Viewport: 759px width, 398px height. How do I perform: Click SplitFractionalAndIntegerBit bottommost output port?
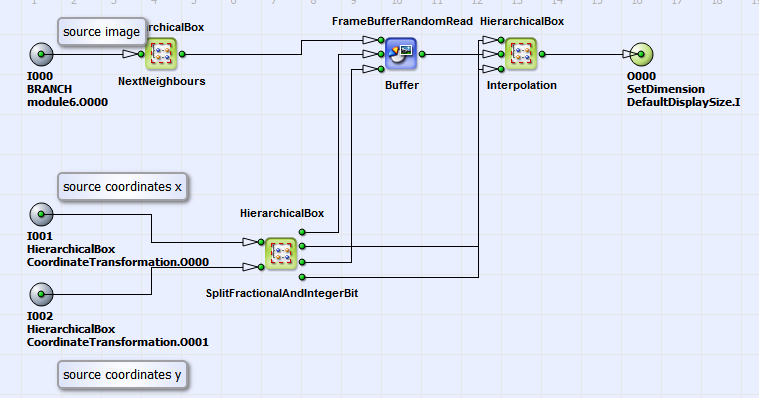pos(302,277)
